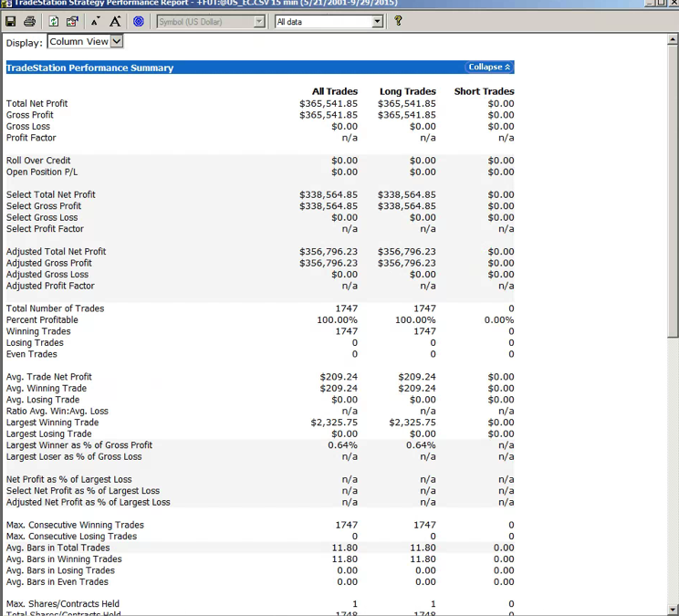The width and height of the screenshot is (679, 616).
Task: Select the Avg. Trade Net Profit label
Action: click(x=49, y=377)
